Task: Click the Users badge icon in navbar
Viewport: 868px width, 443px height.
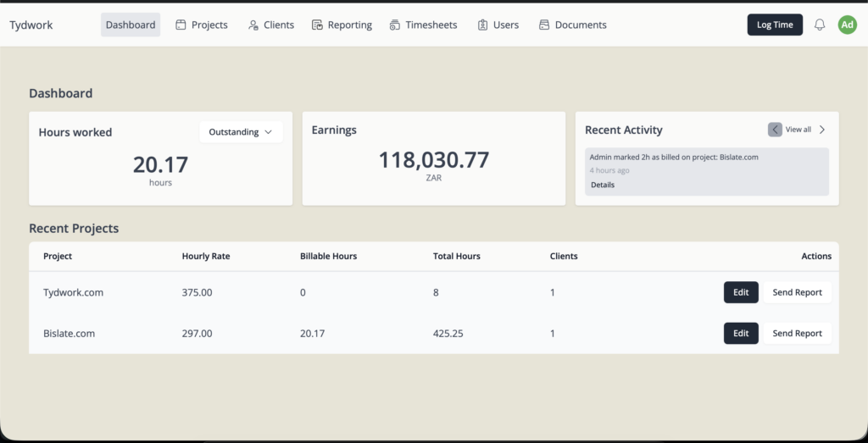Action: pyautogui.click(x=482, y=25)
